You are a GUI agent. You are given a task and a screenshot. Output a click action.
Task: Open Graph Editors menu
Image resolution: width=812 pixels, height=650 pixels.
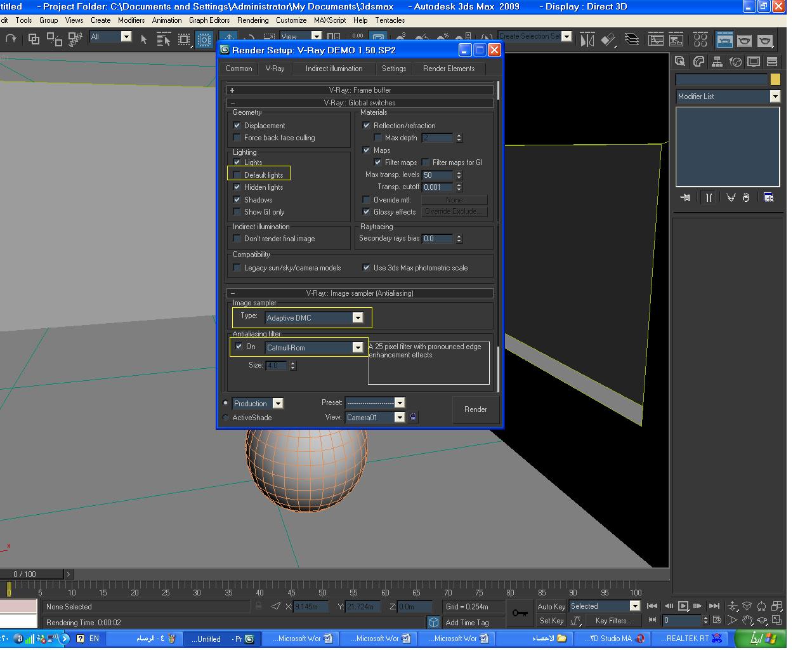click(x=209, y=20)
